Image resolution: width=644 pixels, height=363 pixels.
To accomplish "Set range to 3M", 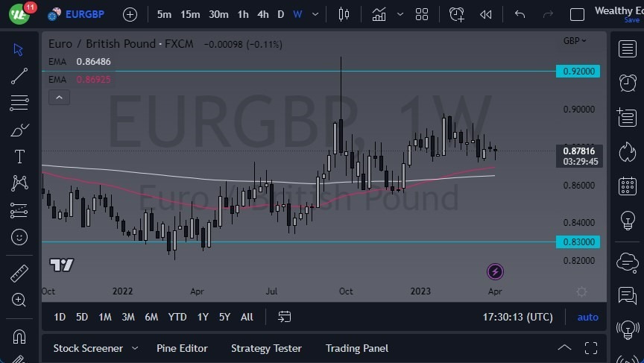I will [x=128, y=317].
